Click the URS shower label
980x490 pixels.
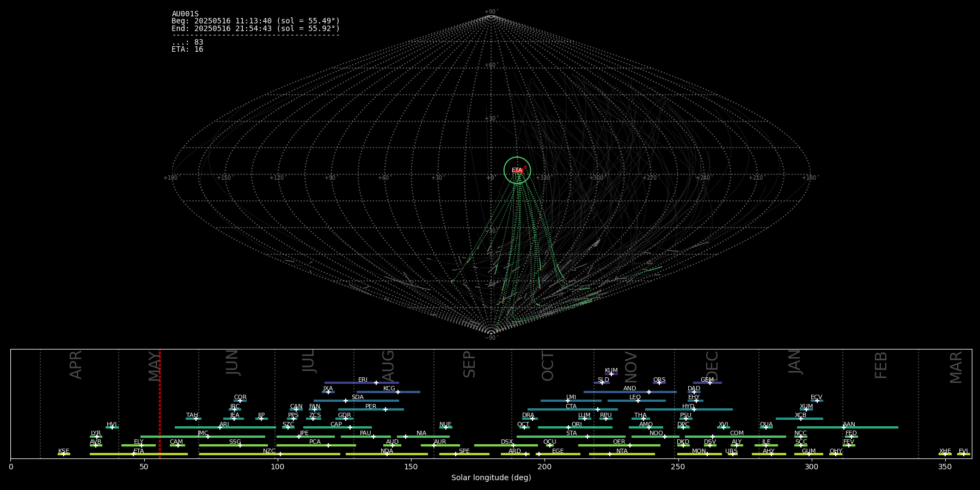tap(732, 451)
